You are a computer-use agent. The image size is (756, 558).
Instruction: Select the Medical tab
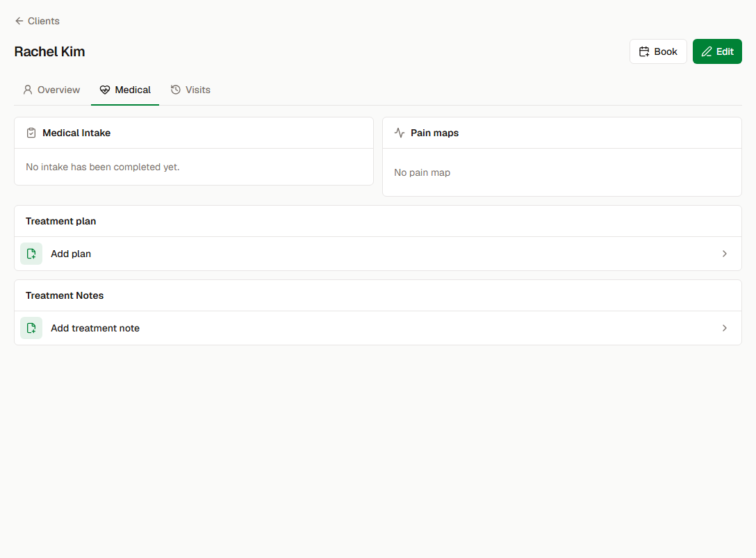(125, 90)
